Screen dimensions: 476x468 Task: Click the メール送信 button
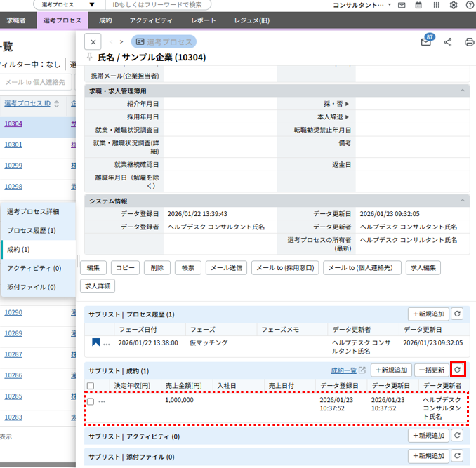click(x=227, y=267)
